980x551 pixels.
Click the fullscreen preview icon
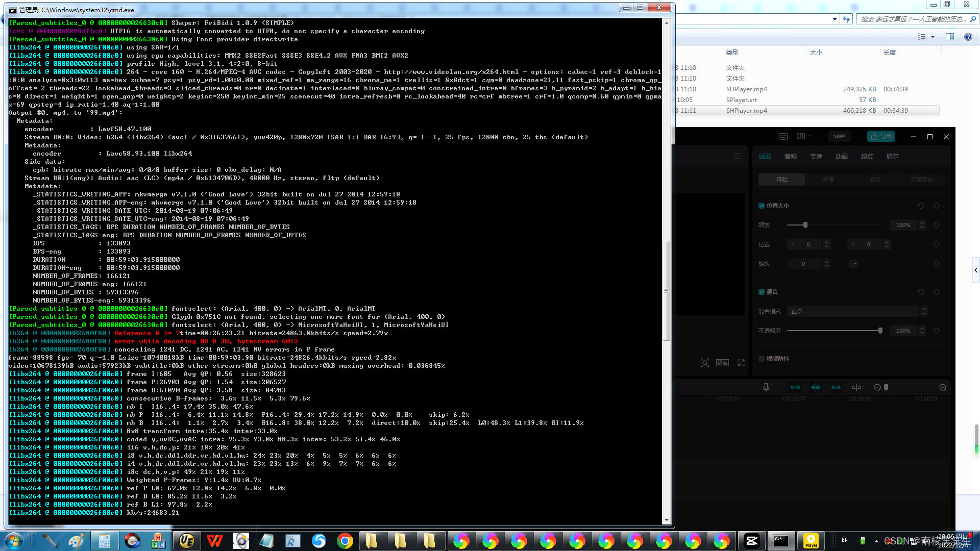point(741,363)
